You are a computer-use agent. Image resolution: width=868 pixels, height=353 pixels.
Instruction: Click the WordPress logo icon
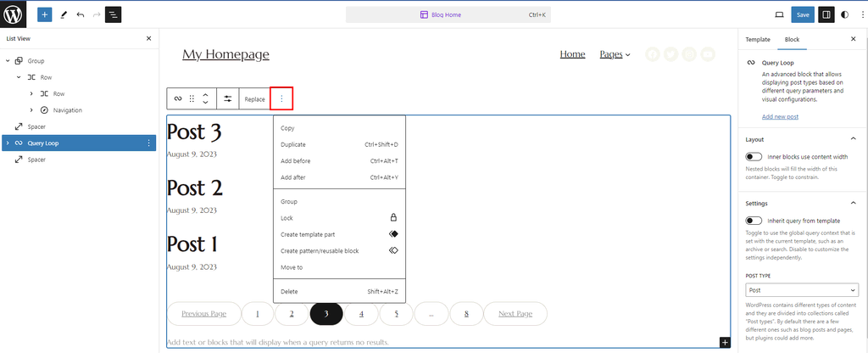tap(14, 14)
